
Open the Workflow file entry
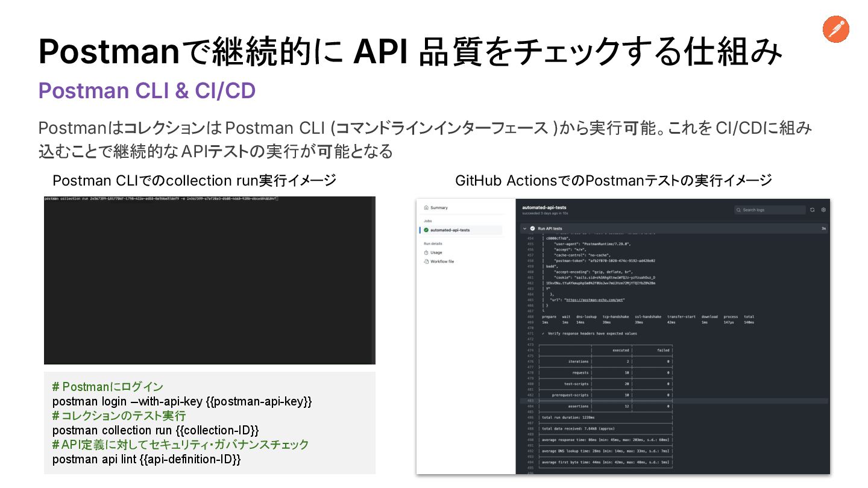[x=442, y=261]
